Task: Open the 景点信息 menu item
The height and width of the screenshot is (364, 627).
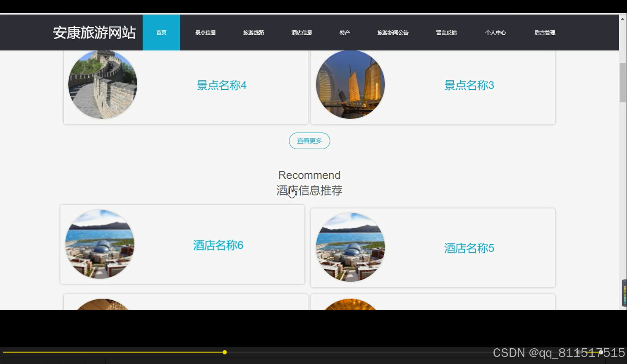Action: click(x=205, y=32)
